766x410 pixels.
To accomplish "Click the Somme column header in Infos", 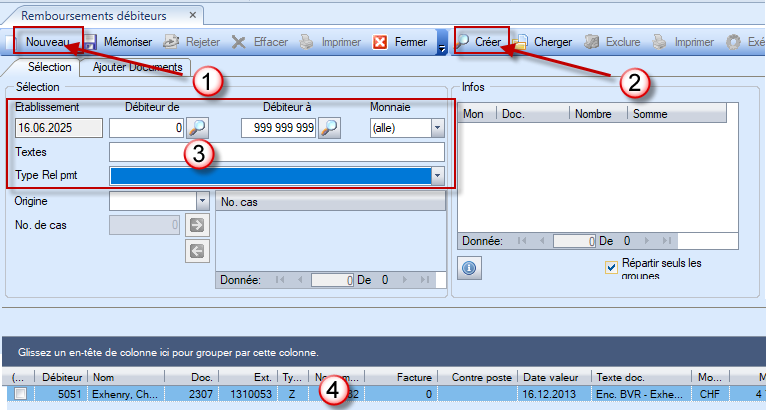I will pos(677,114).
